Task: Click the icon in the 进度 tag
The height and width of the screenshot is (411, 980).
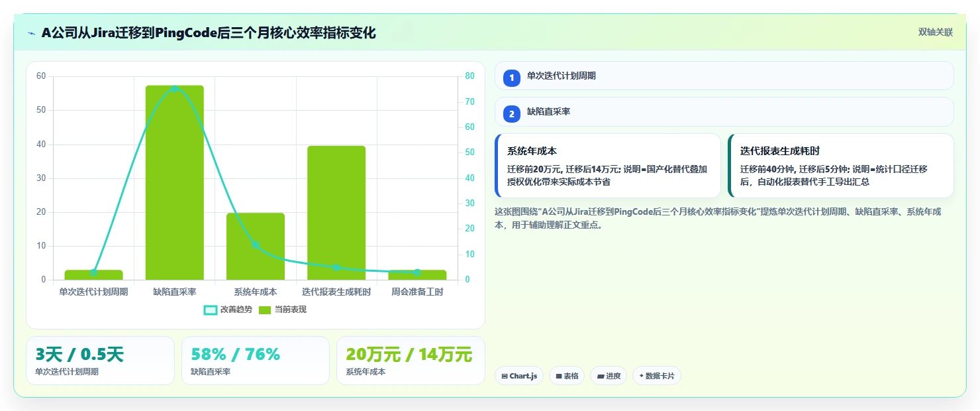Action: point(601,376)
